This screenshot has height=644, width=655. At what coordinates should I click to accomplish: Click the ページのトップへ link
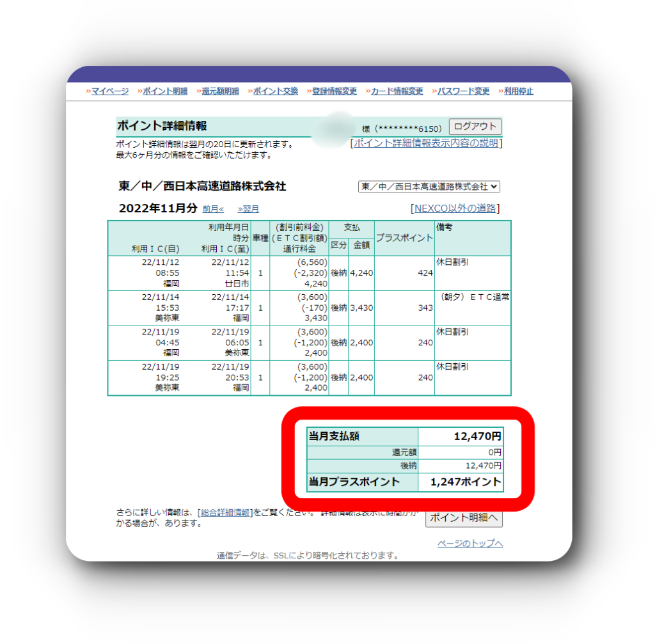coord(470,544)
